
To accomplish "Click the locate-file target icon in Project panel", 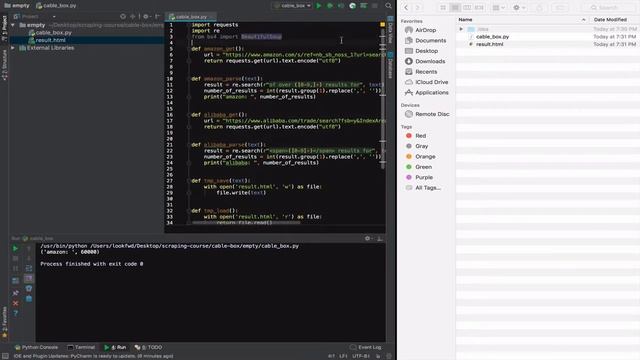I will point(123,16).
